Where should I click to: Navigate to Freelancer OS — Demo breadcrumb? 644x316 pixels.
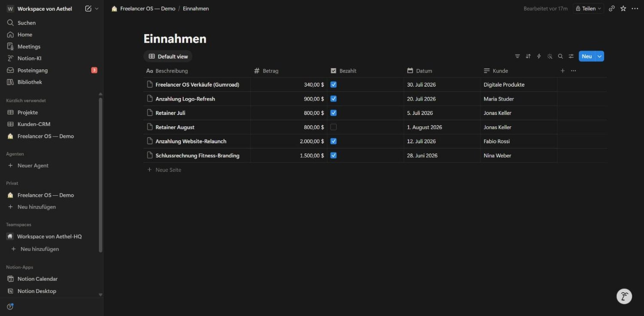[148, 9]
